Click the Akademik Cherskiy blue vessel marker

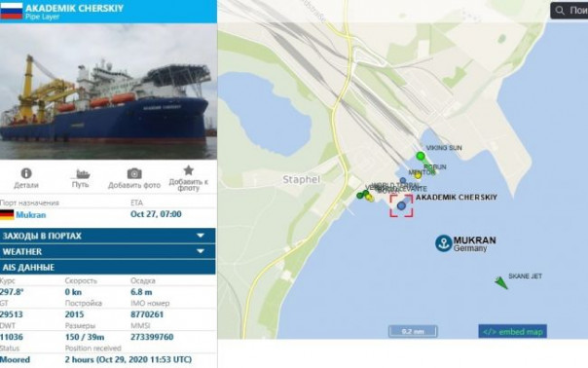402,205
